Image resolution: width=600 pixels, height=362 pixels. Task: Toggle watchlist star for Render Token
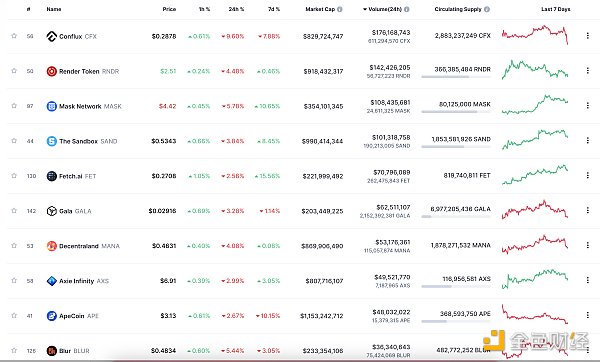click(x=14, y=71)
